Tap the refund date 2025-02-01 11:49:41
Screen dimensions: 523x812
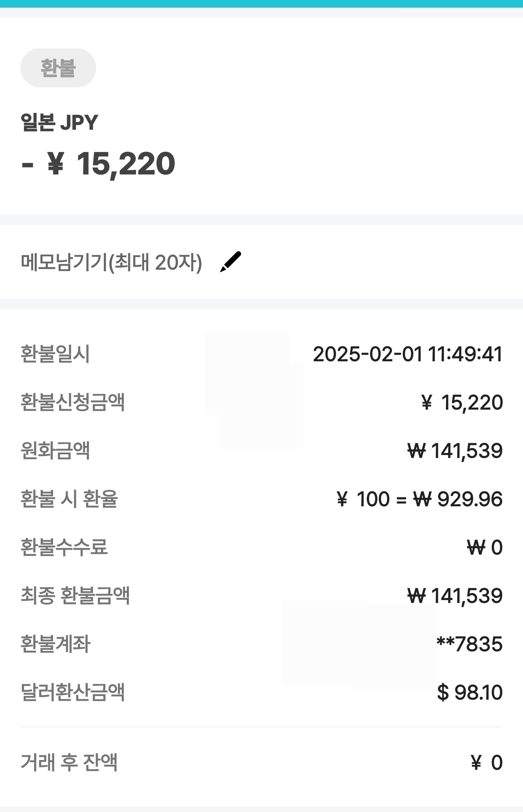point(408,354)
